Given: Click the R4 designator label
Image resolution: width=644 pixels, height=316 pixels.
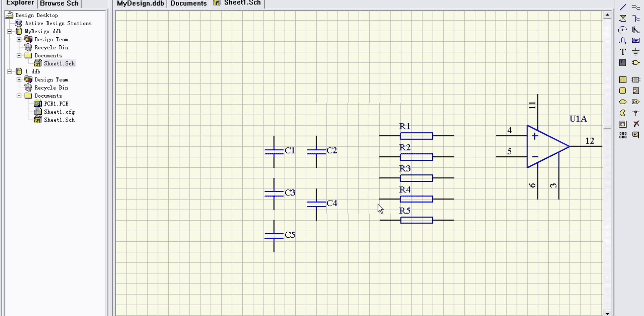Looking at the screenshot, I should [405, 190].
